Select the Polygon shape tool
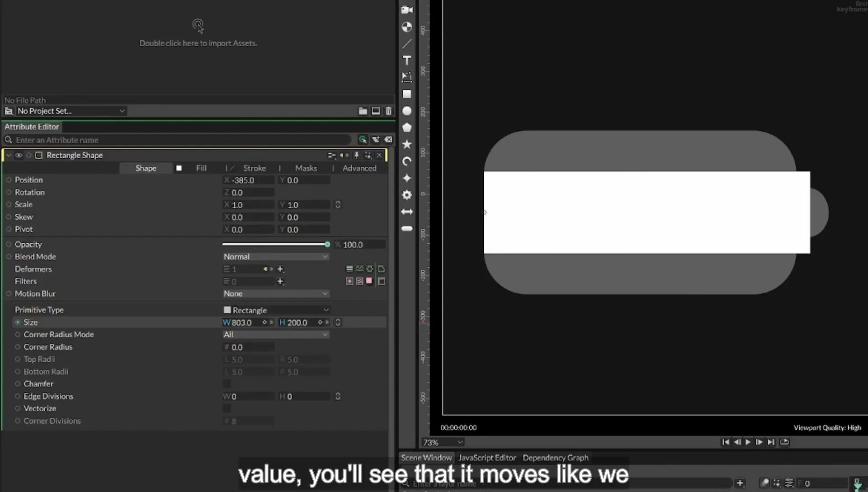 pyautogui.click(x=407, y=128)
